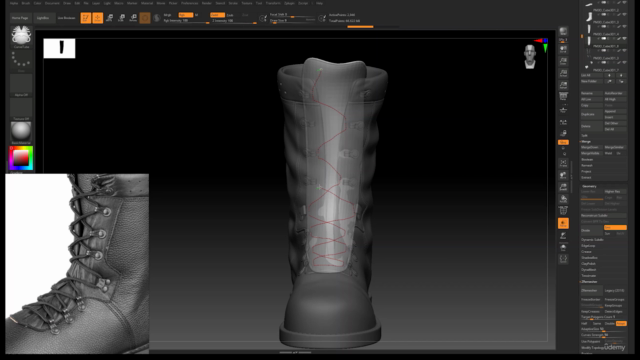This screenshot has width=640, height=360.
Task: Click the BPR render icon
Action: click(x=563, y=31)
